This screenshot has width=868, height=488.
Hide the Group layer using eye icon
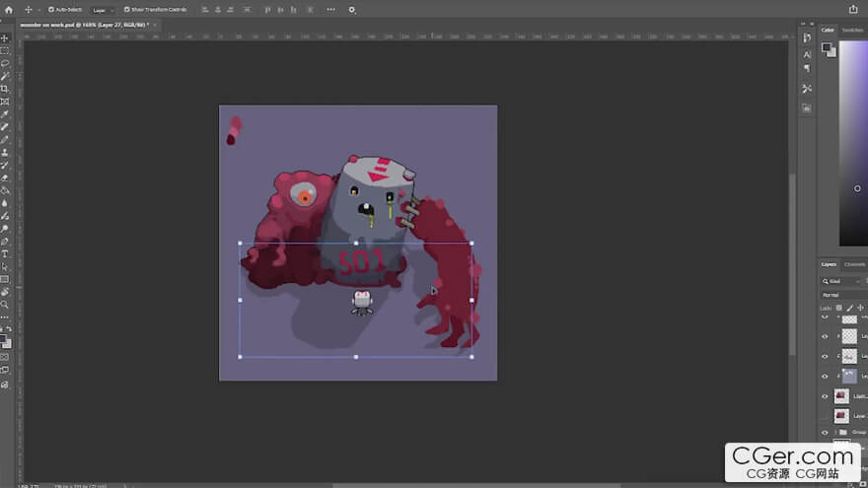tap(825, 432)
